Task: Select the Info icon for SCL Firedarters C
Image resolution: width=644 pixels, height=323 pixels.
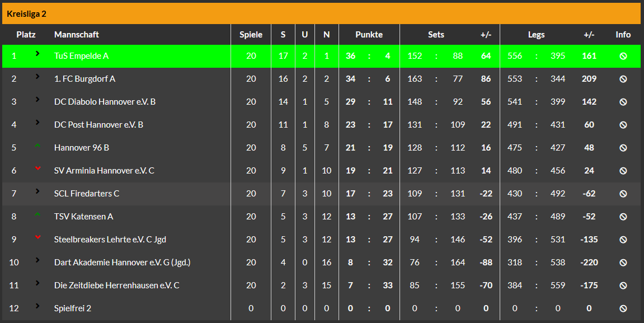Action: (x=623, y=194)
